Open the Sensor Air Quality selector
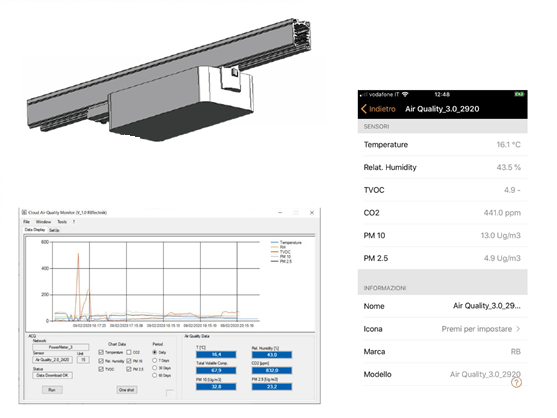557x418 pixels. [x=53, y=360]
